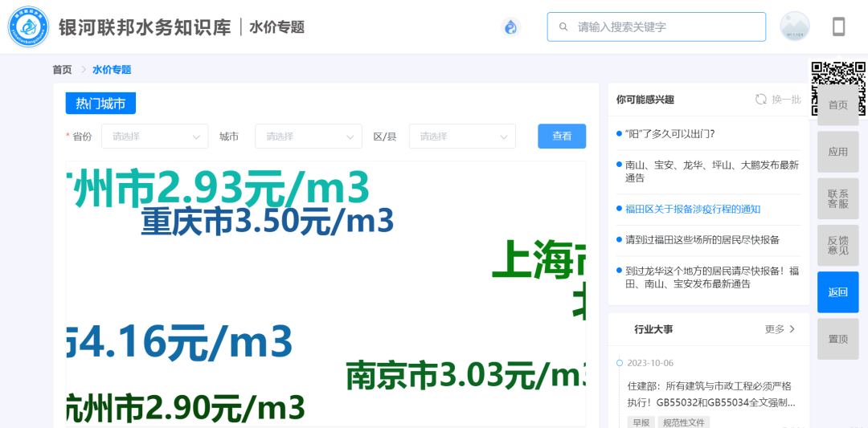Click the 你可能感兴趣 heading
The height and width of the screenshot is (428, 868).
(x=645, y=100)
